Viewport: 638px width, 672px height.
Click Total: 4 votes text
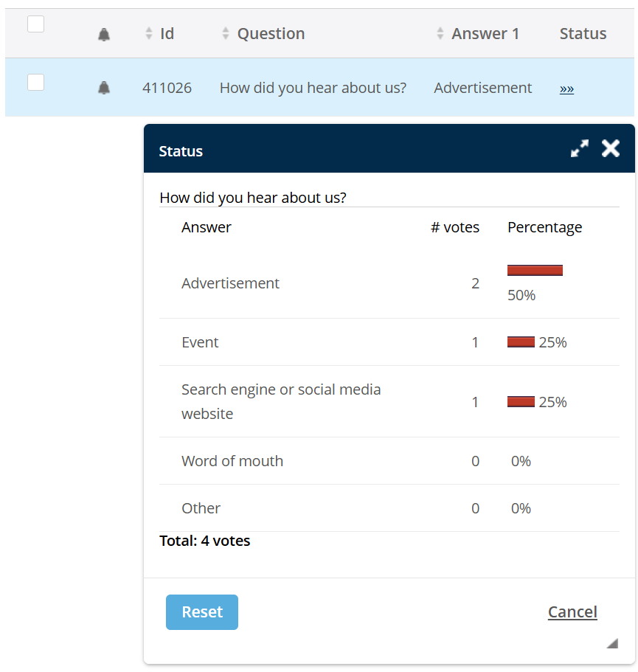204,541
